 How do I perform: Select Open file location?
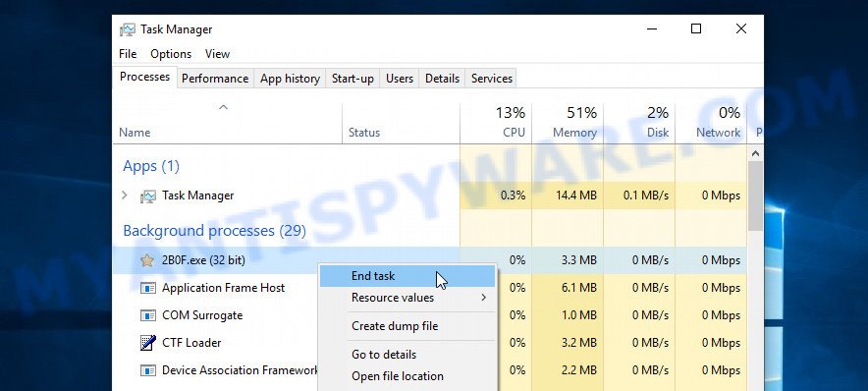pyautogui.click(x=408, y=376)
